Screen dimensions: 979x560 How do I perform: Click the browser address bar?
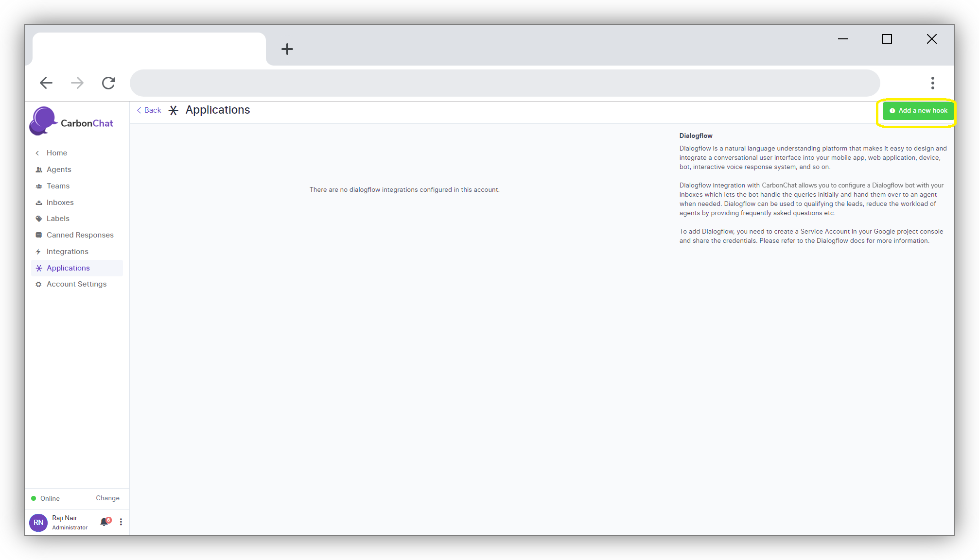504,83
